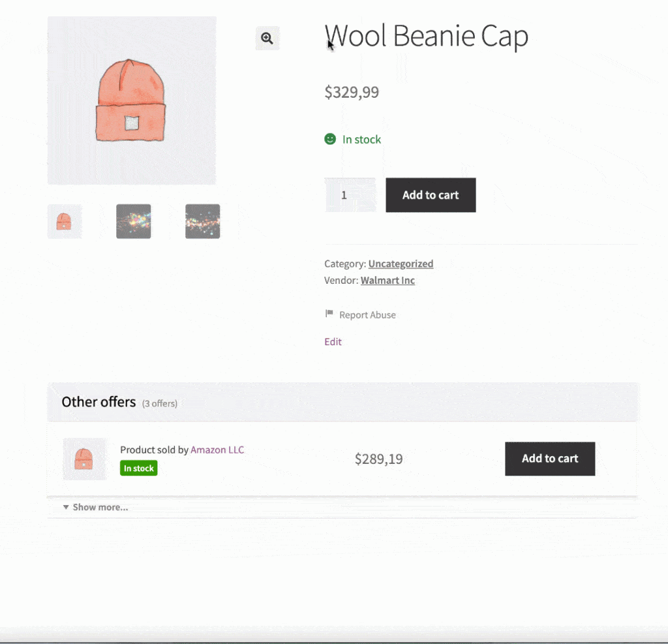Open the Amazon LLC seller link
This screenshot has height=644, width=668.
coord(217,450)
